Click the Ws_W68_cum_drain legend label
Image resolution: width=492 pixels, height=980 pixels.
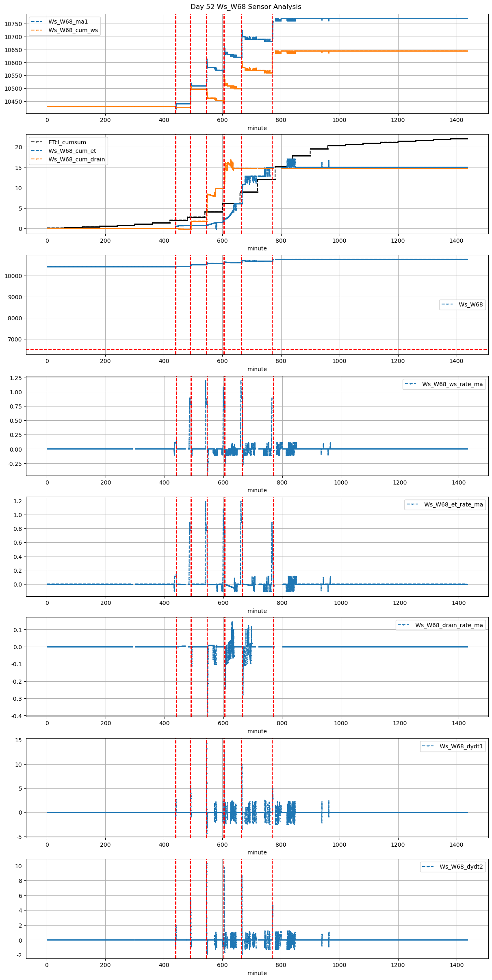point(76,159)
